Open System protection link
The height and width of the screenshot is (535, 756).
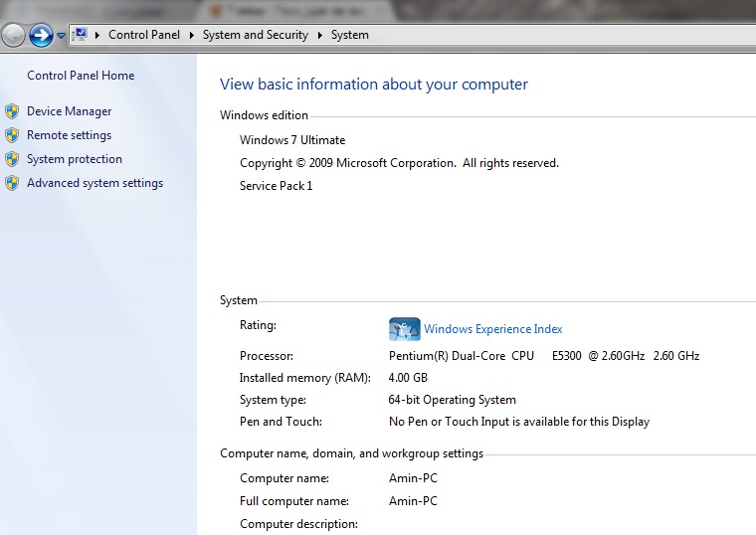coord(75,159)
